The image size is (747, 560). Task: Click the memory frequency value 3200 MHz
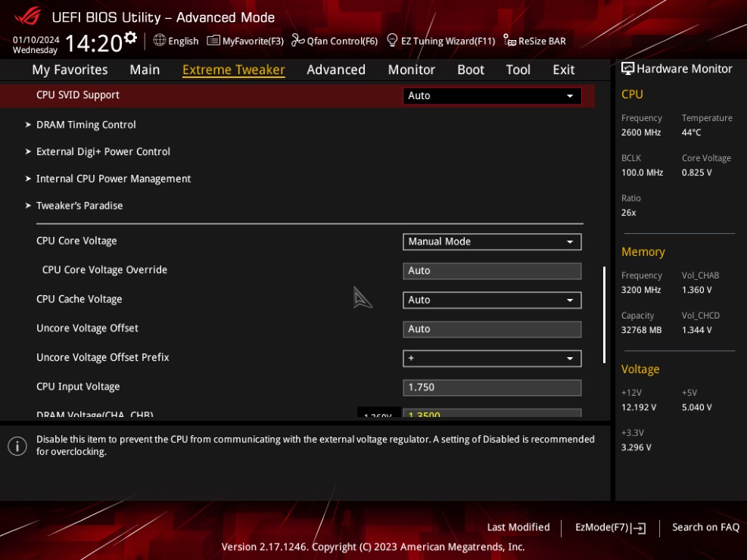tap(641, 290)
